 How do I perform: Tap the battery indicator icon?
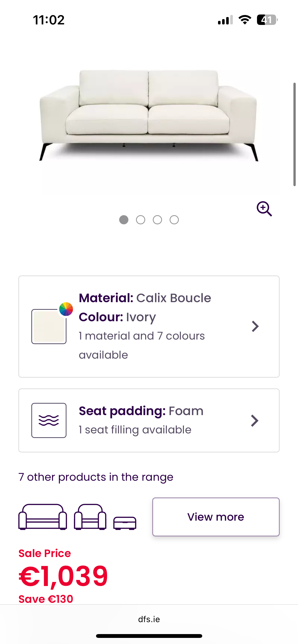[x=267, y=20]
